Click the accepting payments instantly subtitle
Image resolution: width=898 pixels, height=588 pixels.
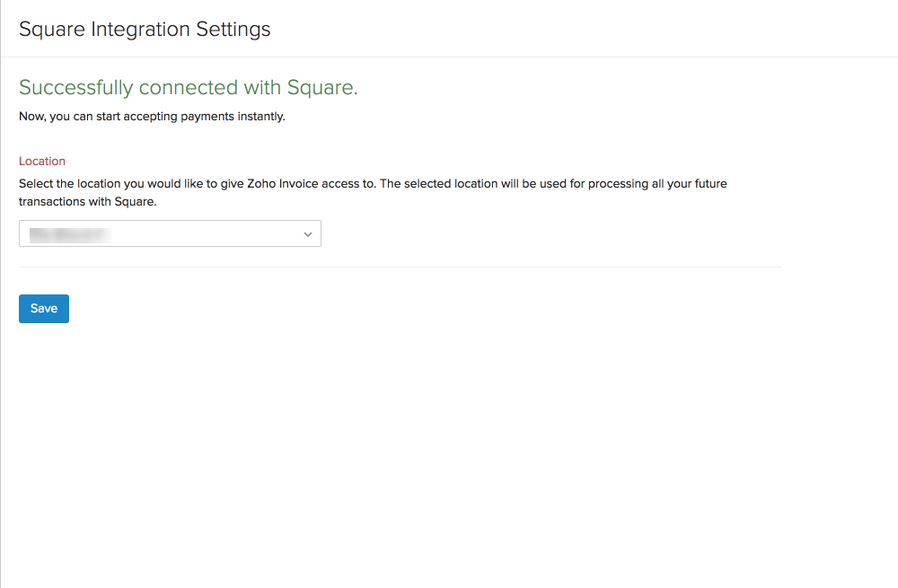(151, 116)
